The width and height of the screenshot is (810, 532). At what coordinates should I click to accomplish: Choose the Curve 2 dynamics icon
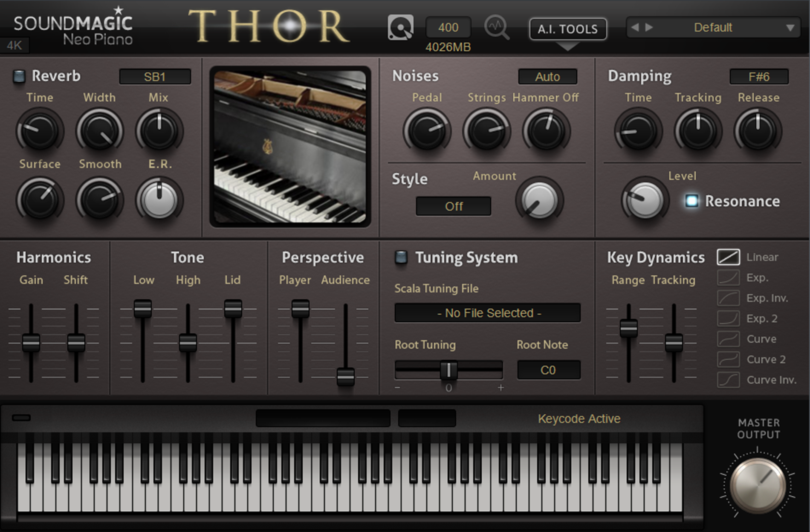pyautogui.click(x=728, y=359)
